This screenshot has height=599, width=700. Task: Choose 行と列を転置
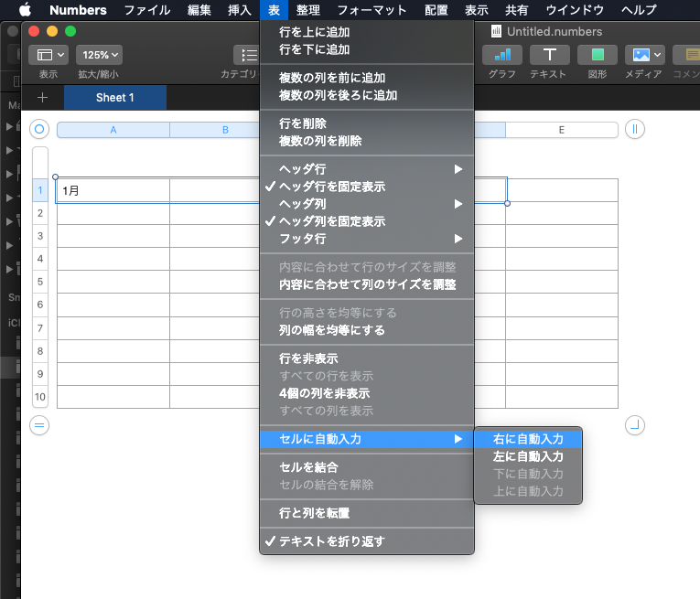[x=367, y=513]
